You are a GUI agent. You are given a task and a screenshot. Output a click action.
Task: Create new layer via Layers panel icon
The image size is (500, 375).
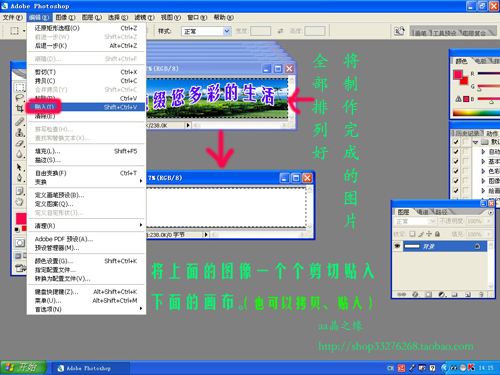coord(468,294)
